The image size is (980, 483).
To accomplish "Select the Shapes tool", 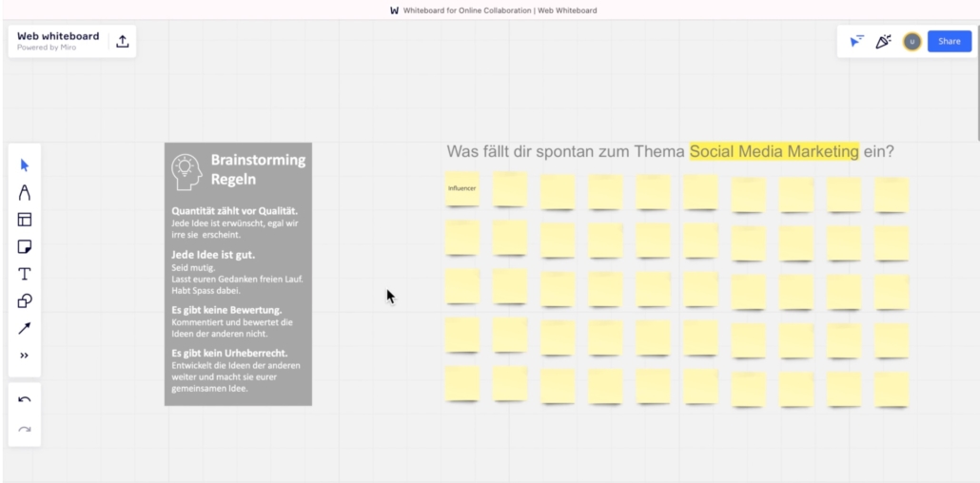I will 25,301.
